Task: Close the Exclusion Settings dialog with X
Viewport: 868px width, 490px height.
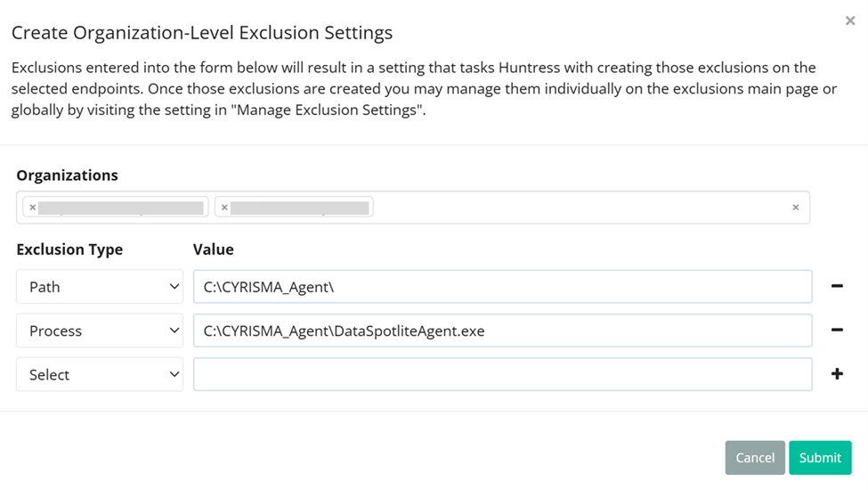Action: [x=849, y=20]
